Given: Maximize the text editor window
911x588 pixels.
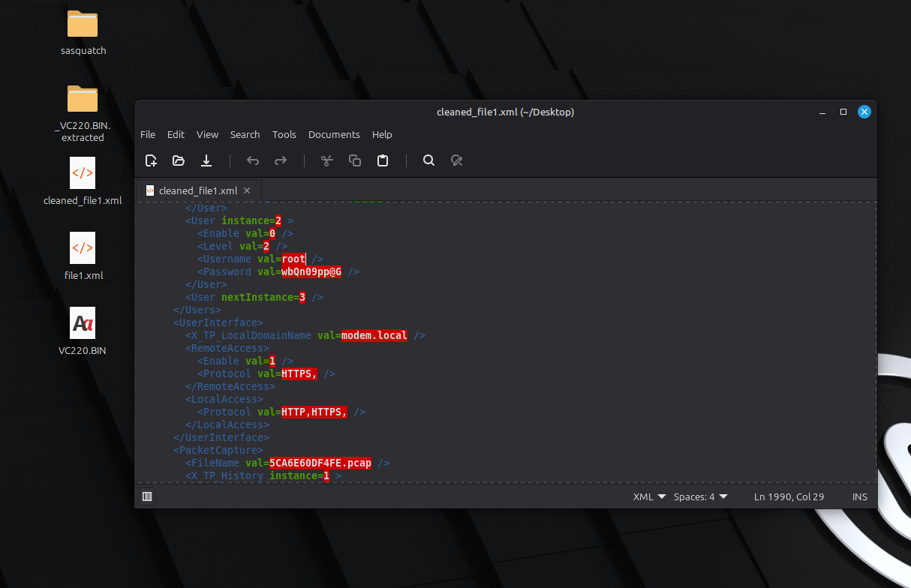Looking at the screenshot, I should coord(843,112).
